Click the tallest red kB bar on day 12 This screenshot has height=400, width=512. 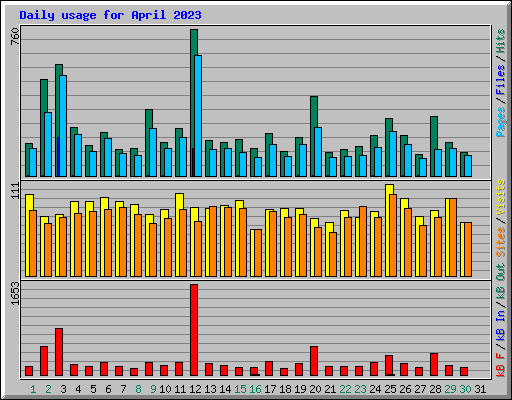[x=194, y=330]
